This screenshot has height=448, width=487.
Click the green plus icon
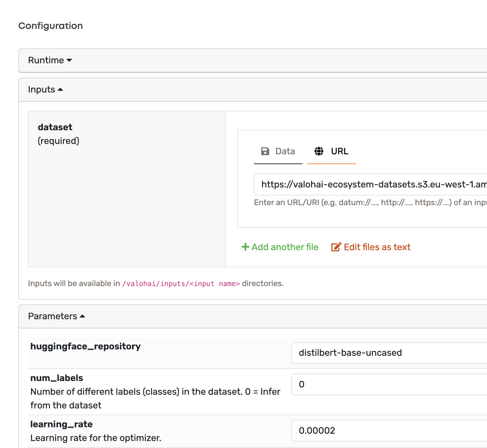[x=245, y=247]
